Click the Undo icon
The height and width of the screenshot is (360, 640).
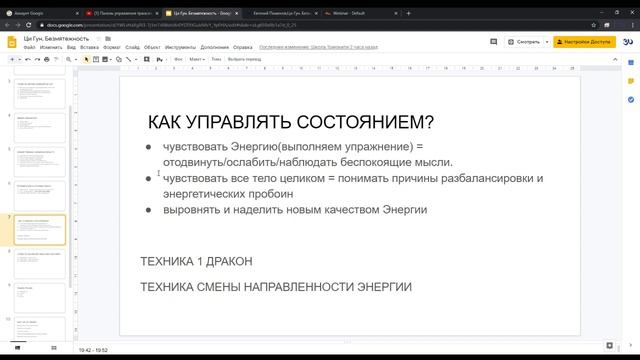[28, 59]
